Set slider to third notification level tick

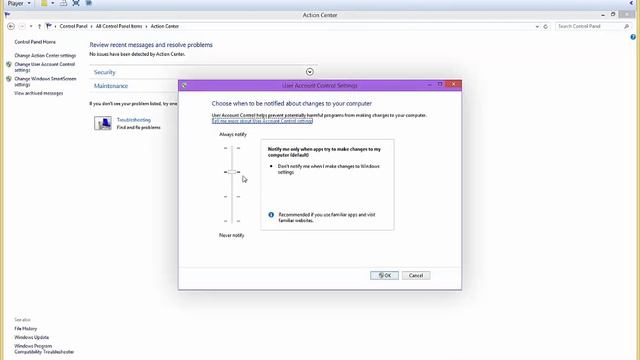tap(232, 197)
